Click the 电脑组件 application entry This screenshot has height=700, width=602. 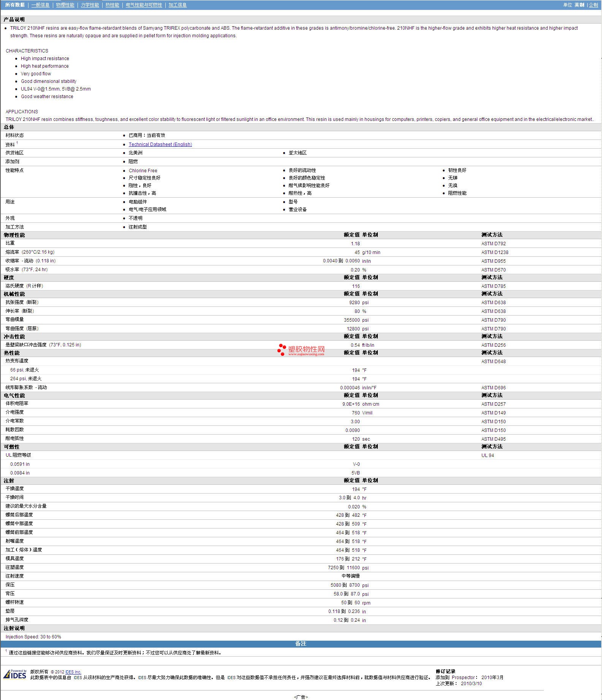[138, 202]
